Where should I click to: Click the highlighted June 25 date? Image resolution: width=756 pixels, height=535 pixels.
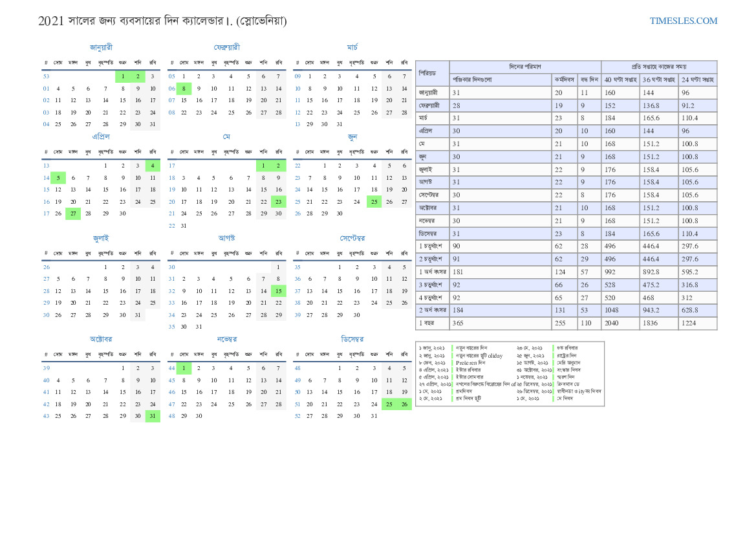tap(373, 201)
